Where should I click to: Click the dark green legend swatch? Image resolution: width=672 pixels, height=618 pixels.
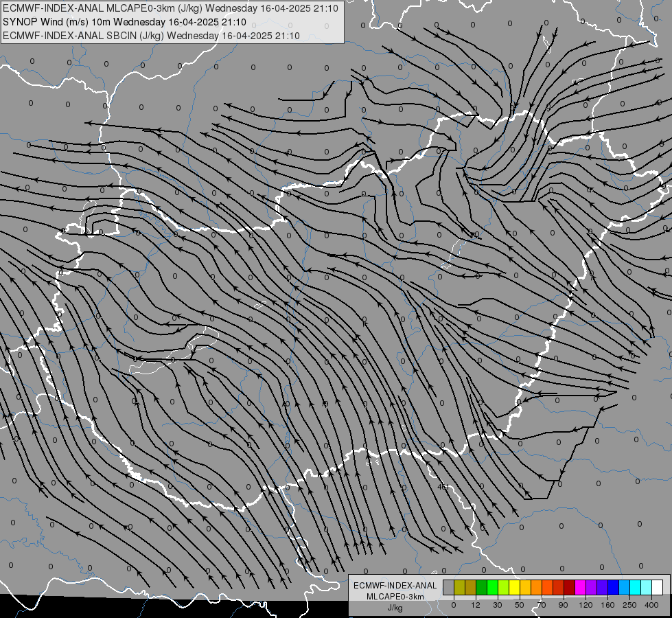(482, 587)
